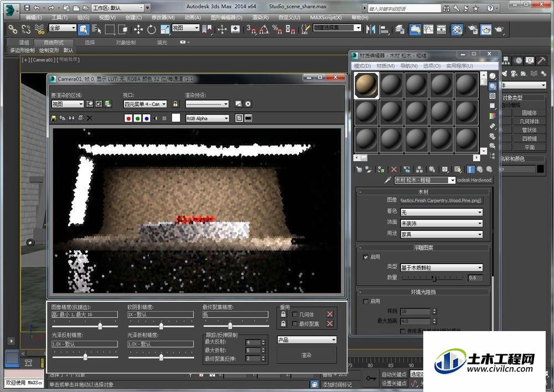Adjust the 最终聚集精度 slider
Screen dimensions: 554x392
pyautogui.click(x=230, y=326)
